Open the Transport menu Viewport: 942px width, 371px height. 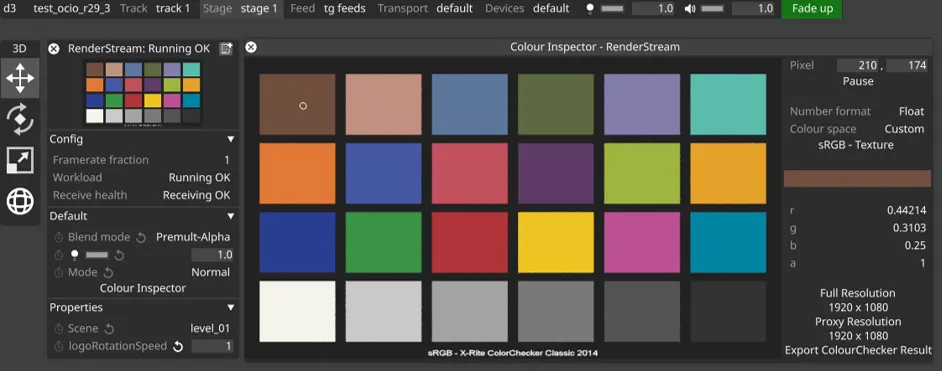425,9
